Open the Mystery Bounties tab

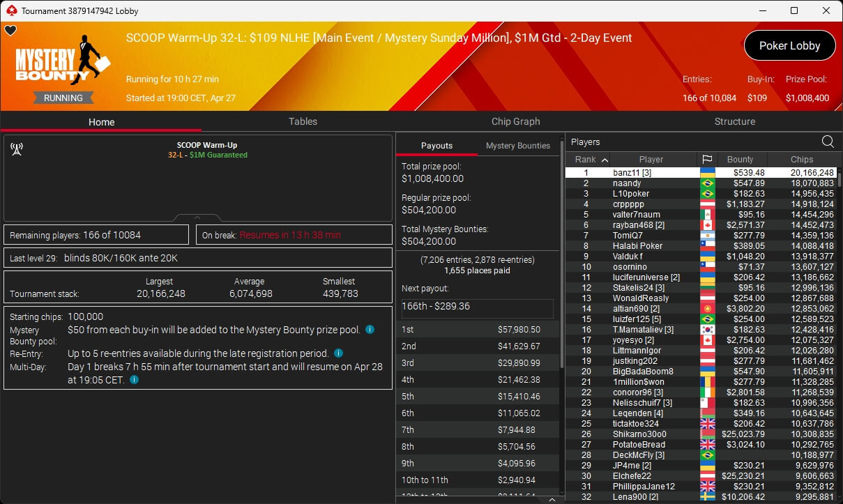point(518,146)
